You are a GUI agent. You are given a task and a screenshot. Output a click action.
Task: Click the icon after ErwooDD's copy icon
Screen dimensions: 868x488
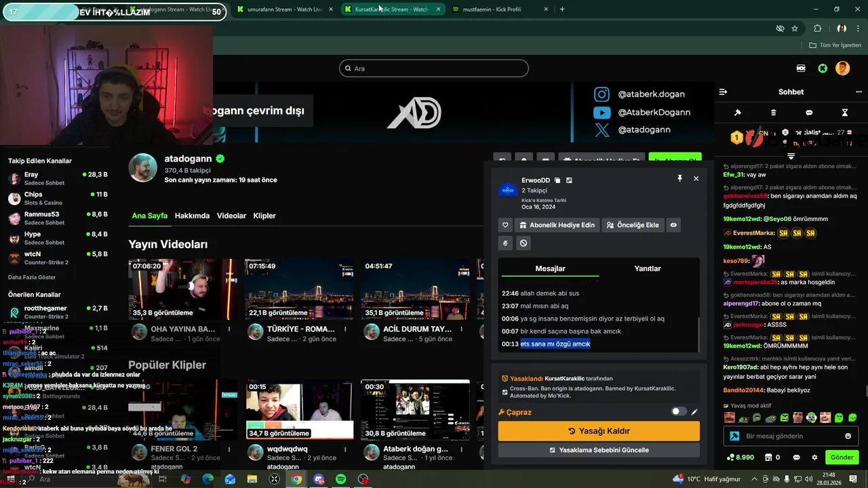[569, 180]
